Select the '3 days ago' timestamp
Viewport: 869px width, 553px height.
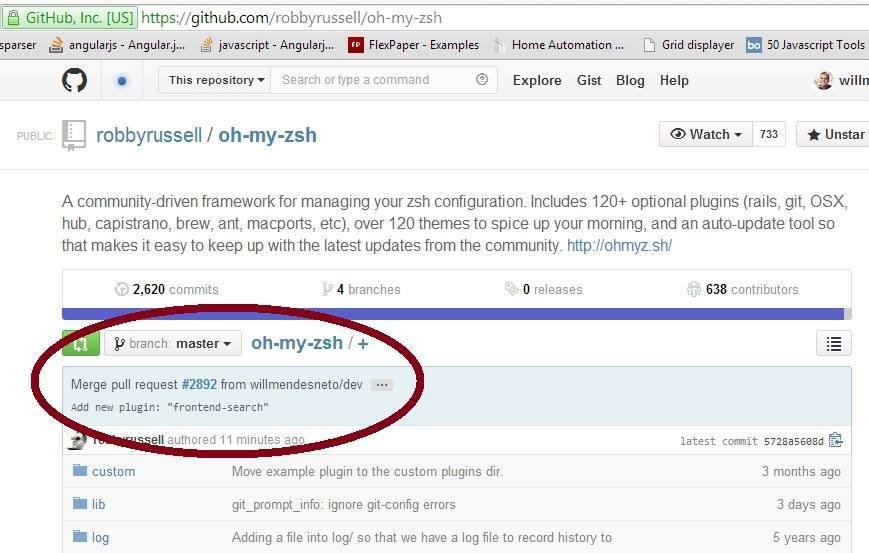[x=809, y=504]
